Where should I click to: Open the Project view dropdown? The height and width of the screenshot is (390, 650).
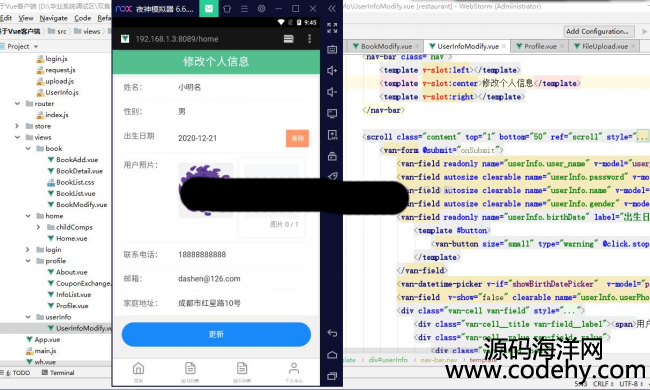22,46
